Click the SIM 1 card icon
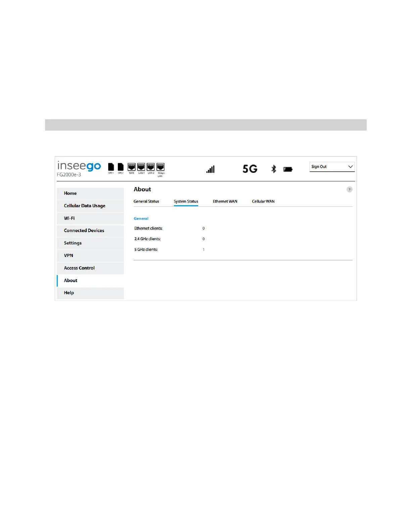411x532 pixels. click(x=111, y=167)
